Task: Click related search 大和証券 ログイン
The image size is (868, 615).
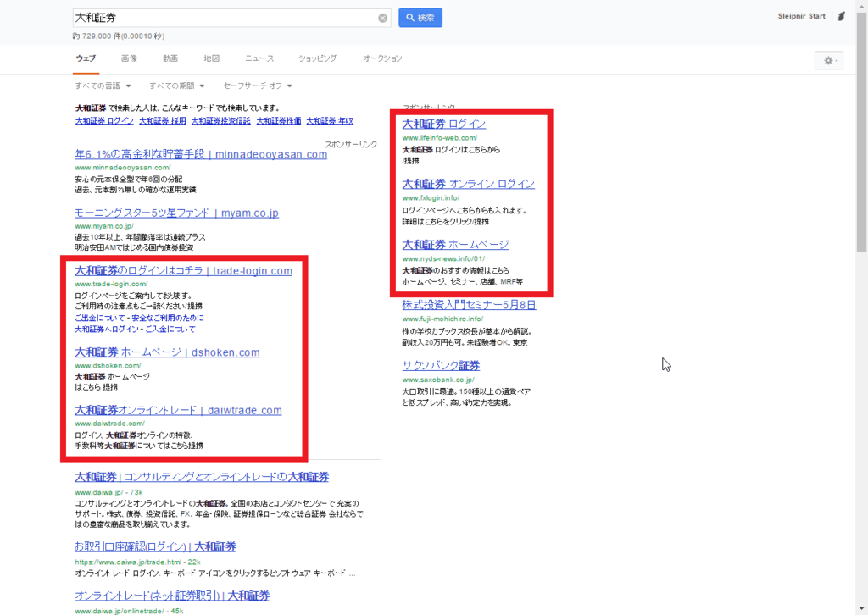Action: tap(104, 120)
